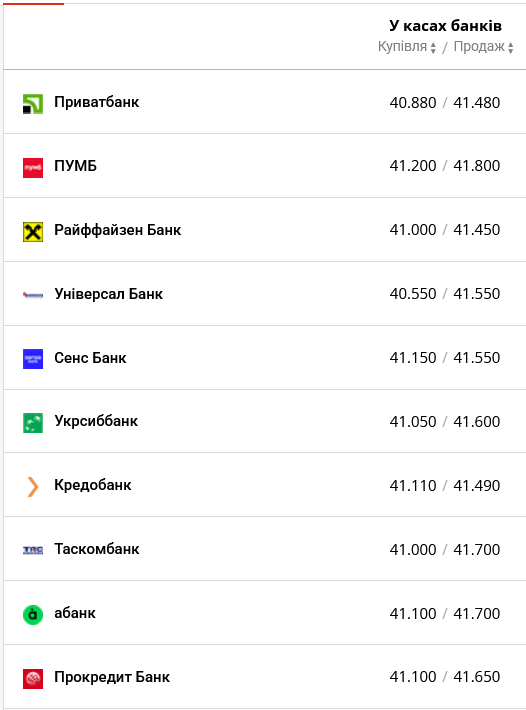This screenshot has height=710, width=526.
Task: Click the Універсал Банк logo icon
Action: [33, 295]
